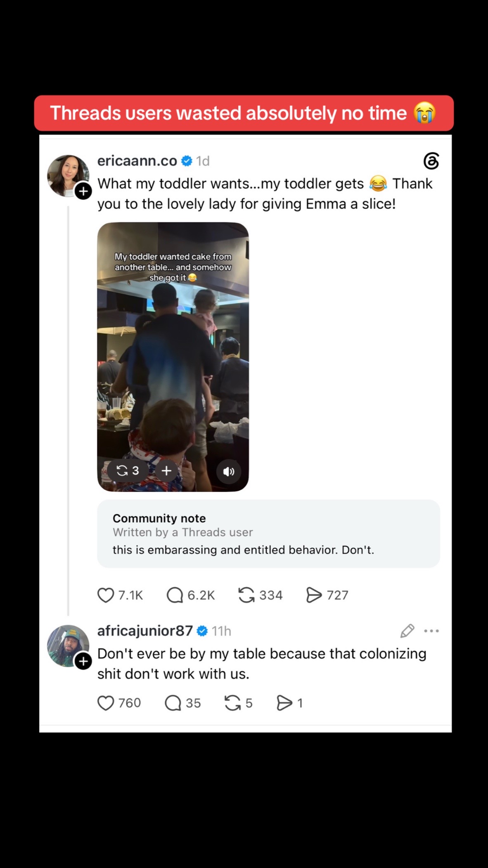Open comments on ericaann.co's post
Viewport: 488px width, 868px height.
tap(175, 595)
